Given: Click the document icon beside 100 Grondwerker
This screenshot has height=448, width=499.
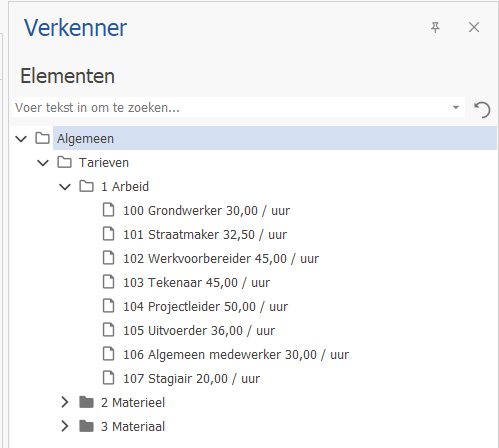Looking at the screenshot, I should pyautogui.click(x=108, y=210).
